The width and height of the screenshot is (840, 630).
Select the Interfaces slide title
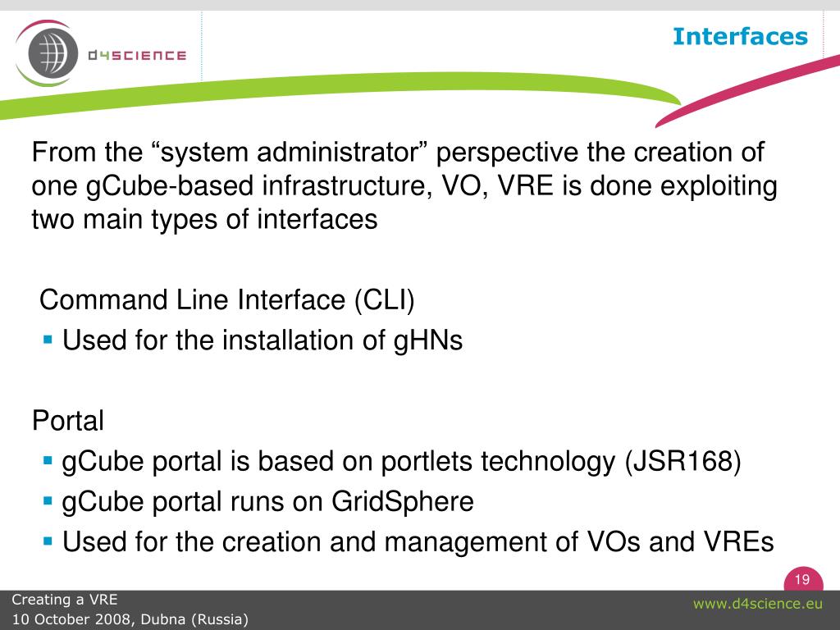click(740, 36)
